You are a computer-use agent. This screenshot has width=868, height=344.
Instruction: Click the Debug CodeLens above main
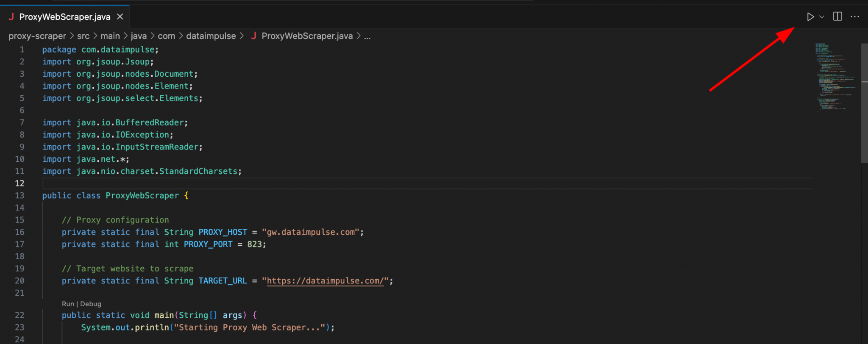(91, 304)
